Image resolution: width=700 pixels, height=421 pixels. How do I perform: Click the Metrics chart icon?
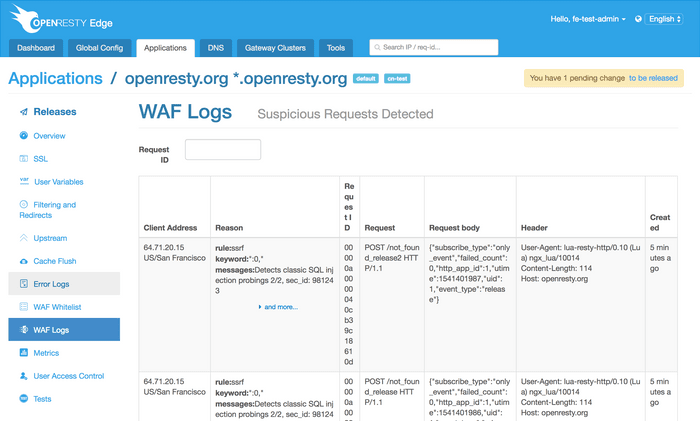[x=24, y=353]
